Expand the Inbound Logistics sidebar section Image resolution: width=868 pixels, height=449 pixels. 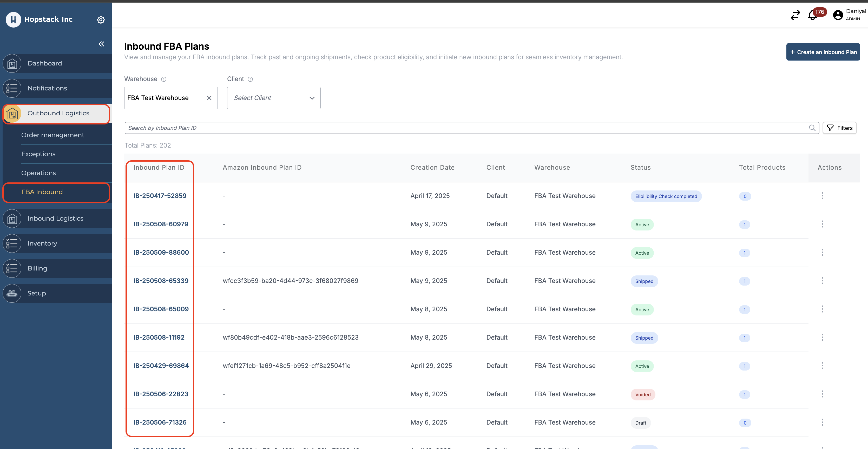point(56,218)
